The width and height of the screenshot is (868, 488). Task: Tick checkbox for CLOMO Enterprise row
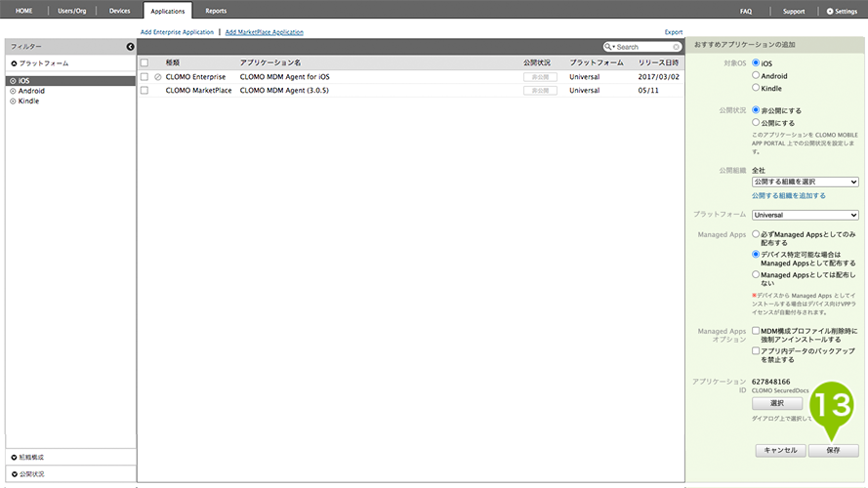point(145,77)
